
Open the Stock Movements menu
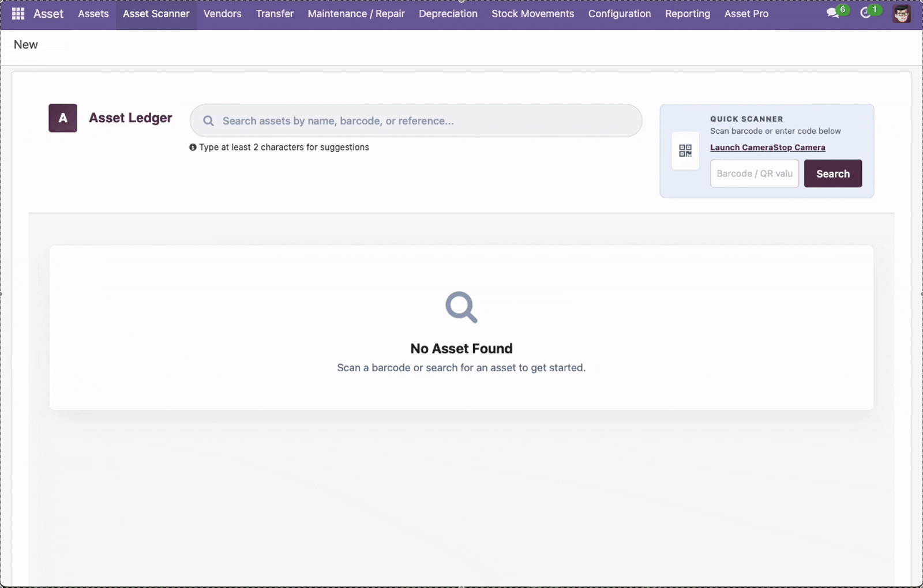tap(533, 14)
